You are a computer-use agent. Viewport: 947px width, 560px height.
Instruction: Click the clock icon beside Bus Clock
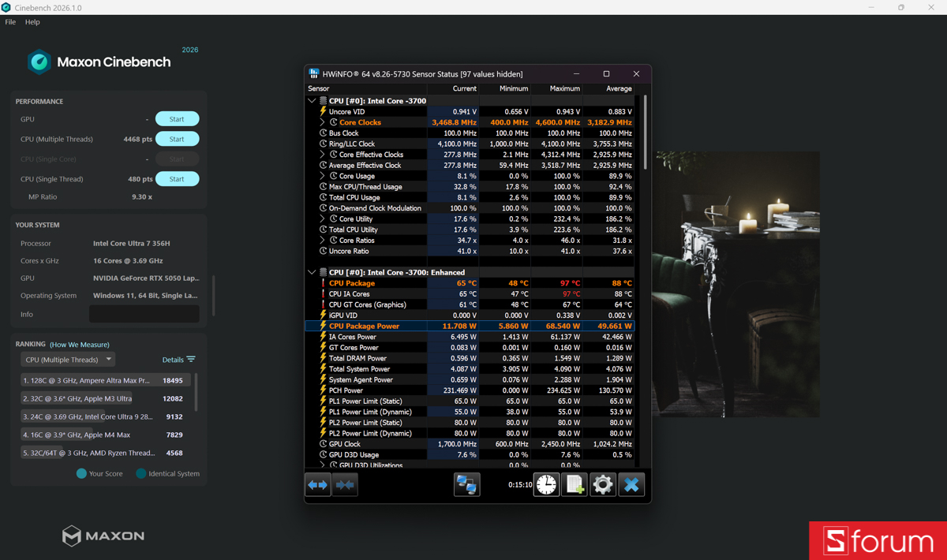tap(323, 133)
